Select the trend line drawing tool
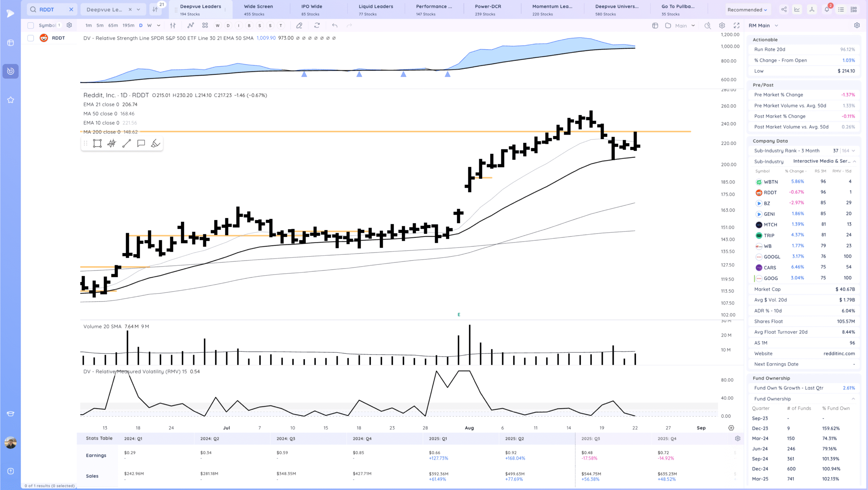Screen dimensions: 868x490 (x=126, y=143)
